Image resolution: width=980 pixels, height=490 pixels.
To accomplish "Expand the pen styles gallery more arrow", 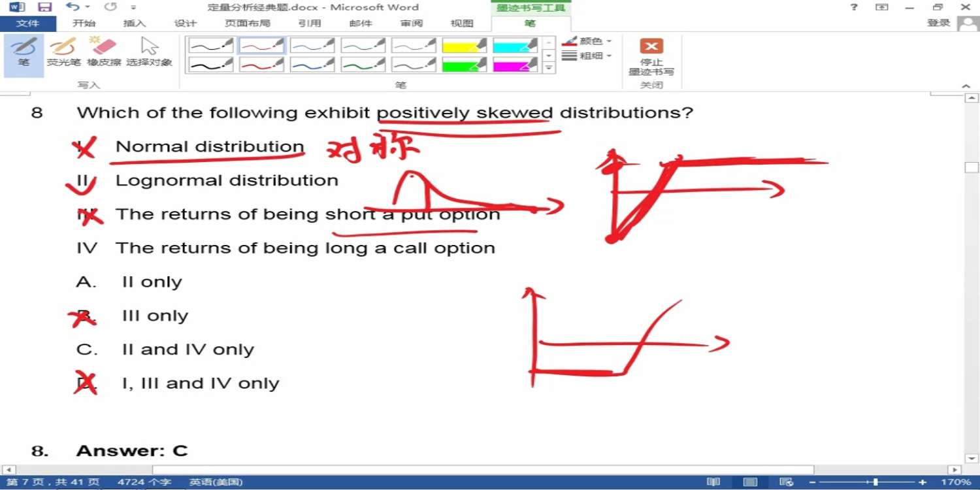I will 549,68.
